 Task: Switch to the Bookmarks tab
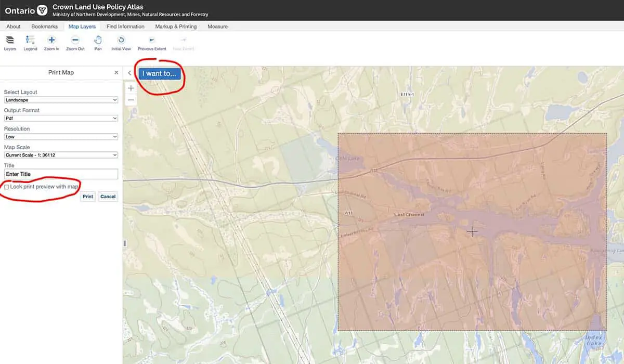[45, 26]
